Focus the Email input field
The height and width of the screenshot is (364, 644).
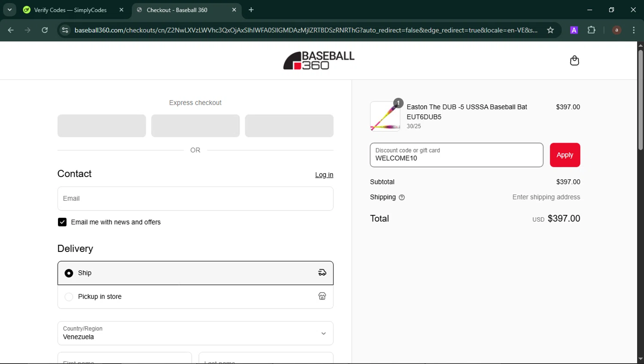pos(195,199)
